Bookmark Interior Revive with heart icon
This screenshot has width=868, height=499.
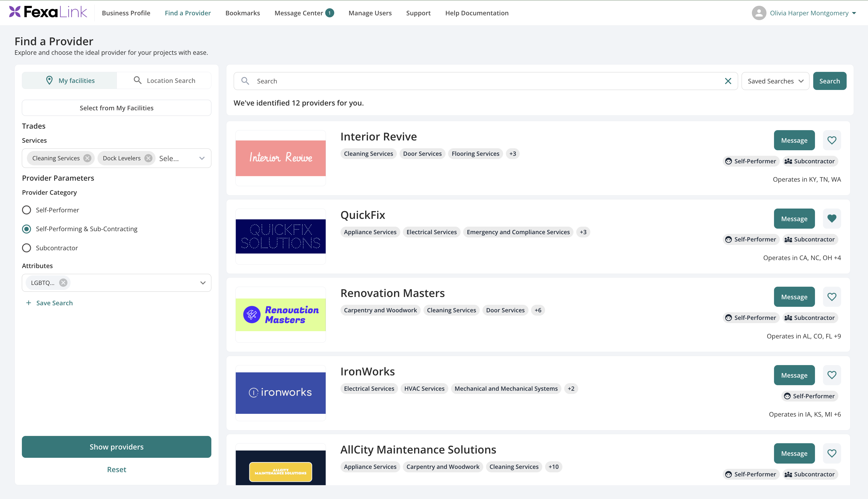point(832,140)
